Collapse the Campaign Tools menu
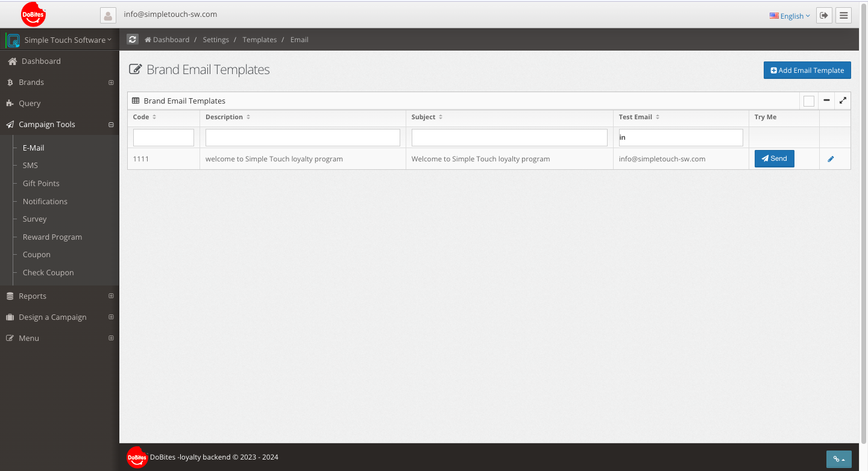The image size is (868, 471). point(111,125)
